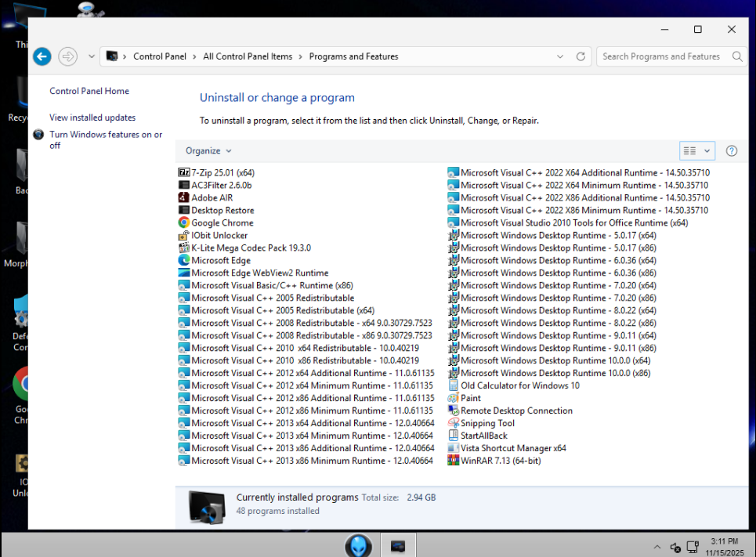This screenshot has width=756, height=557.
Task: Click the search magnifier icon
Action: pos(737,56)
